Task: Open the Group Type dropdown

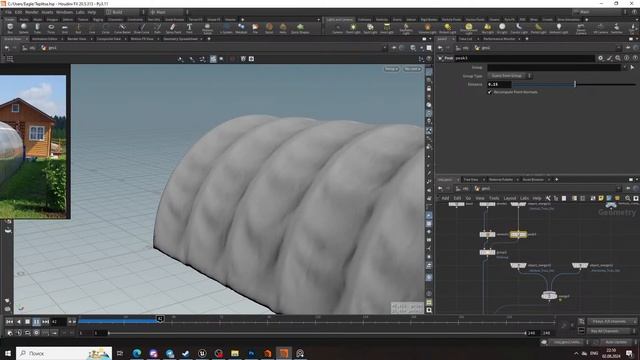Action: point(509,76)
